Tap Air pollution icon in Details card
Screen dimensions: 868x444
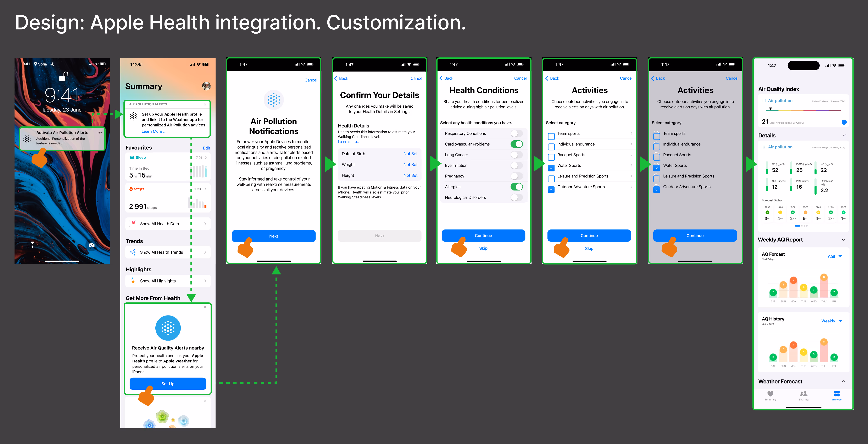pyautogui.click(x=764, y=147)
